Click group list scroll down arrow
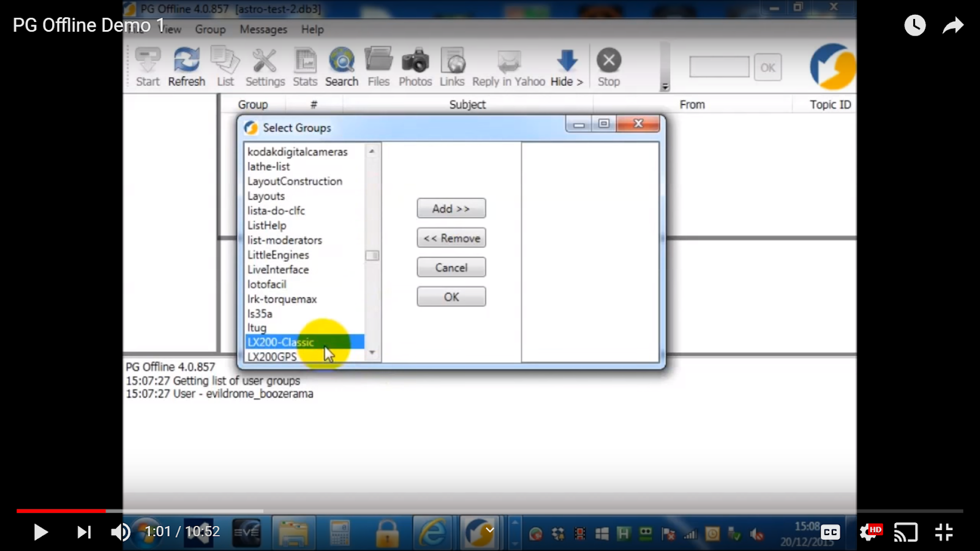Image resolution: width=980 pixels, height=551 pixels. coord(372,353)
